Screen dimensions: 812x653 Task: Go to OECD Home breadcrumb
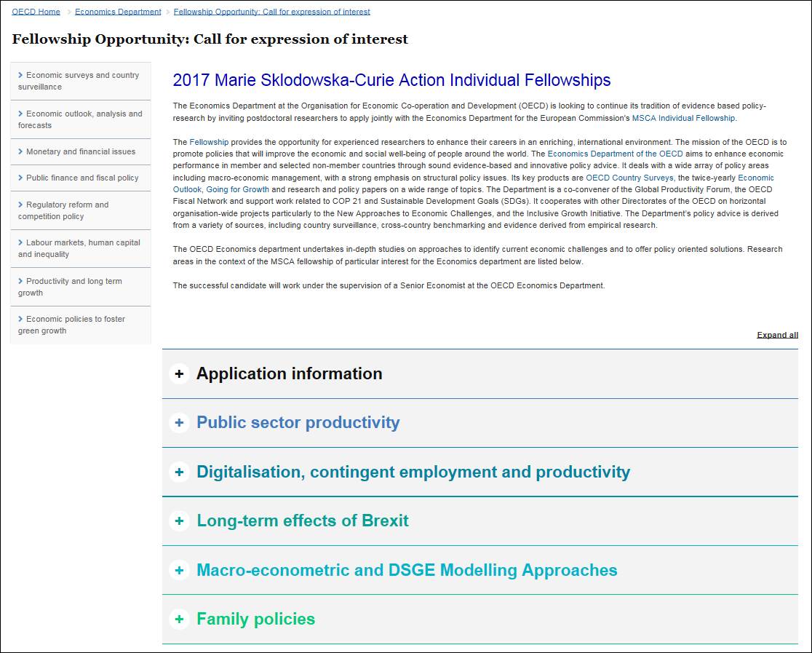coord(36,12)
